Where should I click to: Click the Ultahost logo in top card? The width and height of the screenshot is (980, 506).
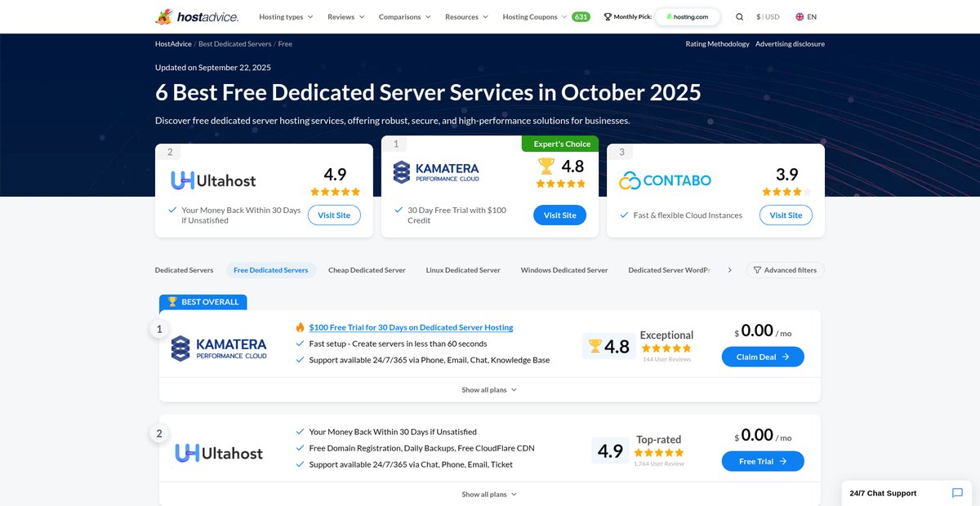213,180
